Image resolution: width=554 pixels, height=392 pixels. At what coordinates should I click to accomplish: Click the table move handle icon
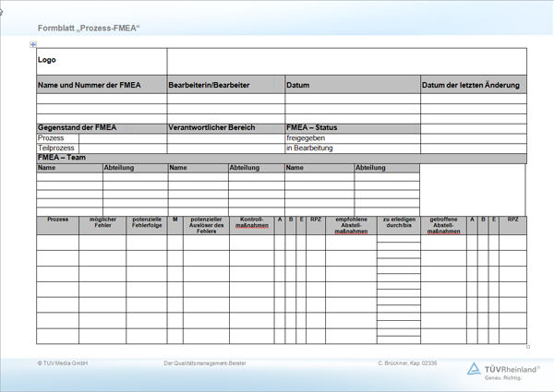pos(33,44)
